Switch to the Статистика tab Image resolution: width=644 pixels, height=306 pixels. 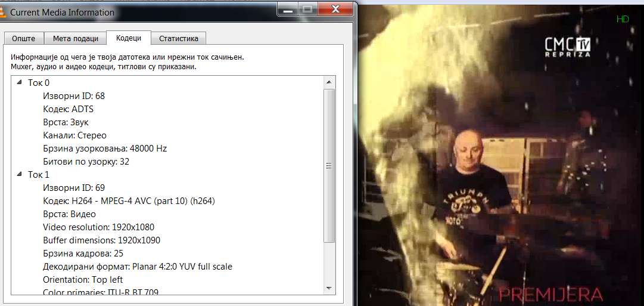click(178, 39)
